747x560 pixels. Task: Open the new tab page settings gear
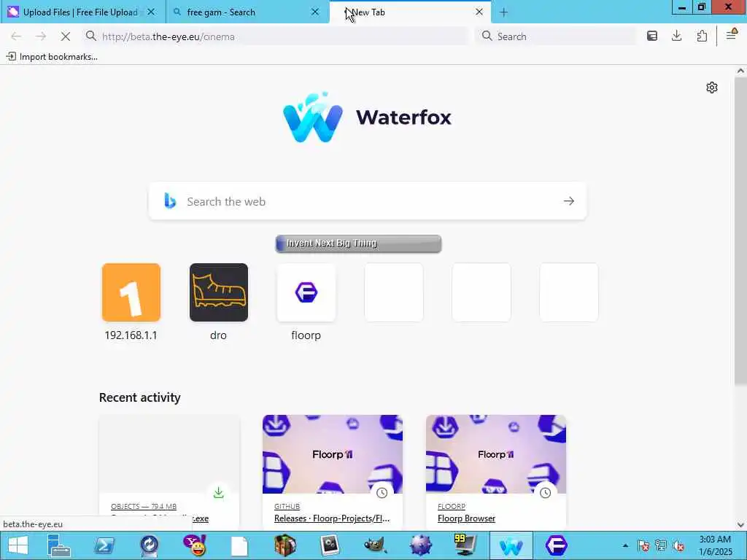[x=712, y=87]
